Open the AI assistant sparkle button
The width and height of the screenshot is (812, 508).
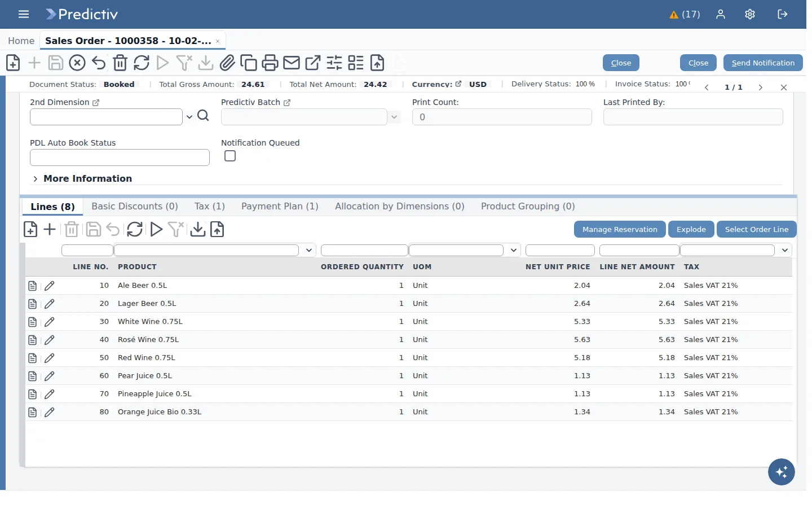click(x=782, y=472)
